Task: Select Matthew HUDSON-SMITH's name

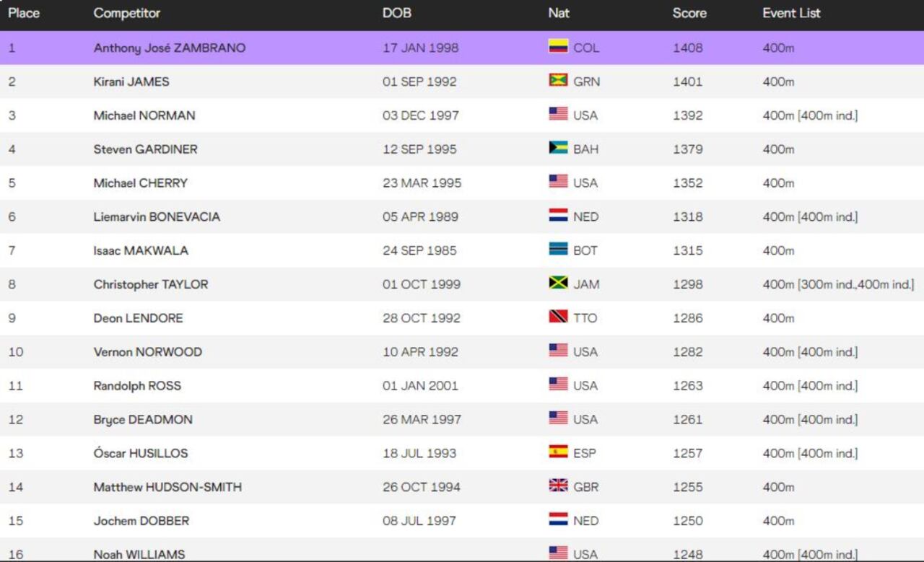Action: coord(167,487)
